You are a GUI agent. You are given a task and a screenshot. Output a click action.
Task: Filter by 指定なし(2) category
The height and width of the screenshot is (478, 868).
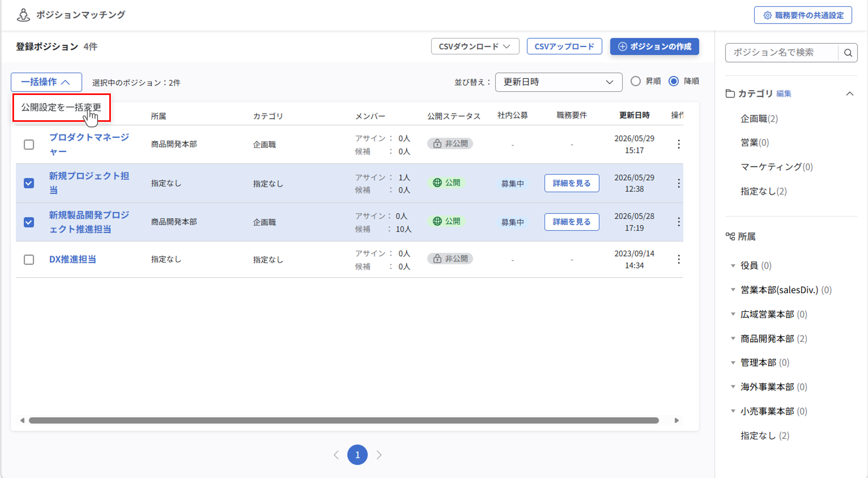click(763, 191)
